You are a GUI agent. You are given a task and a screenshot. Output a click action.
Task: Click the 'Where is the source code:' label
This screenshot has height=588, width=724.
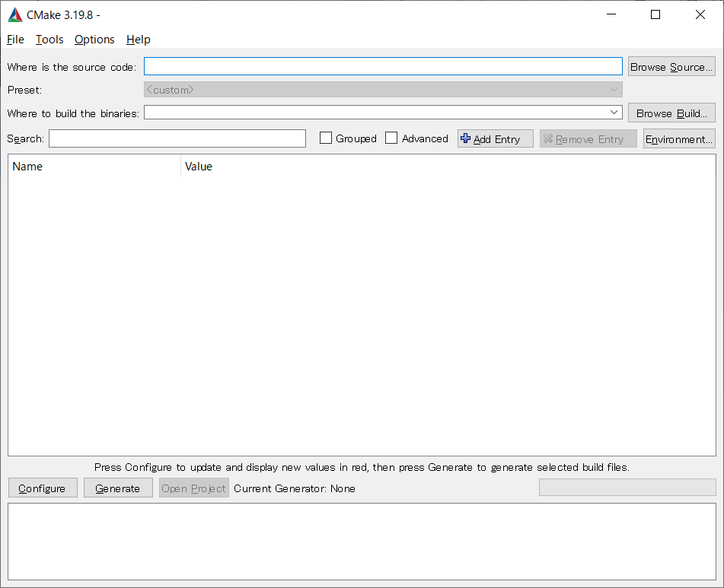tap(72, 68)
